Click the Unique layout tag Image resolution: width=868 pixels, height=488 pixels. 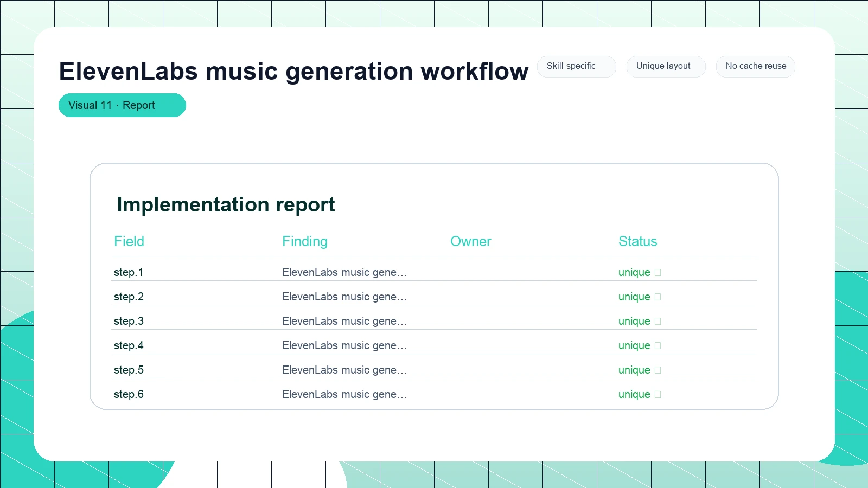(666, 66)
